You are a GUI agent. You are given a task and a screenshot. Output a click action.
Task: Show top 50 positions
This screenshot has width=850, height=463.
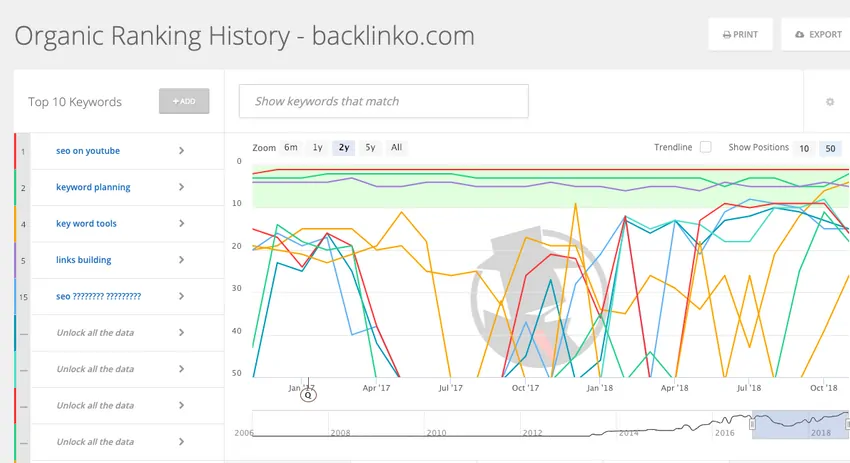(x=830, y=149)
